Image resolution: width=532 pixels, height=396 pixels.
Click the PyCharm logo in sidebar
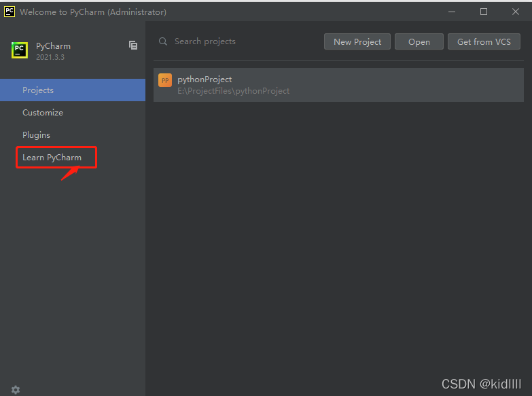coord(19,50)
